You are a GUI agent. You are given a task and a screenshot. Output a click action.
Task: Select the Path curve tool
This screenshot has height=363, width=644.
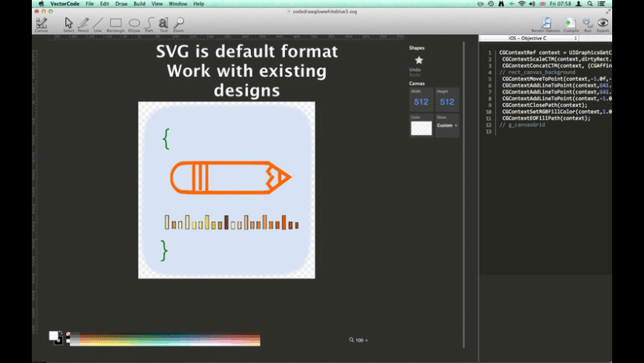149,24
